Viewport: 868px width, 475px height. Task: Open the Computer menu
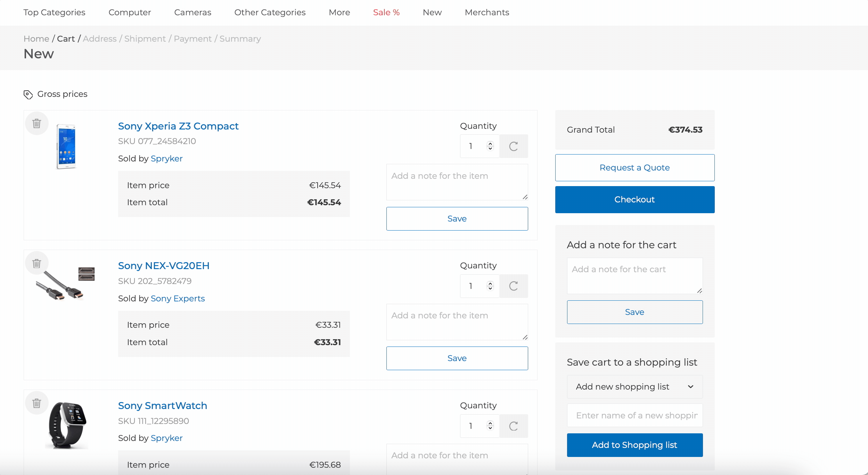130,12
